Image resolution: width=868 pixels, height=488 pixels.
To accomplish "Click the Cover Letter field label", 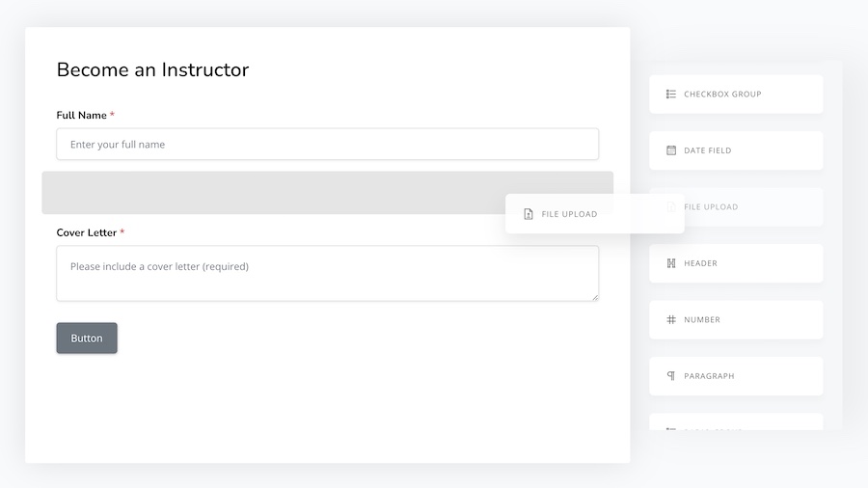I will click(x=87, y=232).
